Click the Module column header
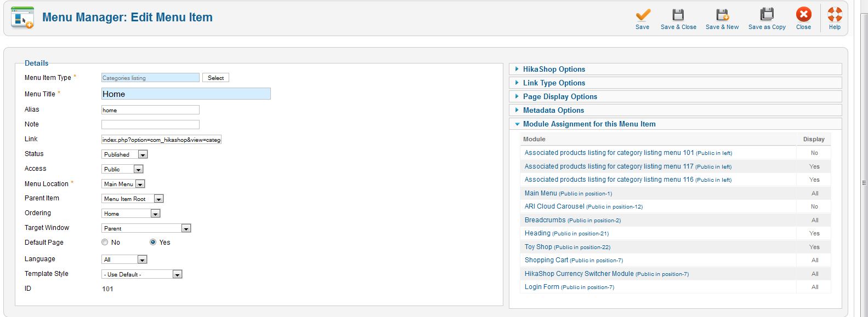This screenshot has height=317, width=868. (x=534, y=139)
